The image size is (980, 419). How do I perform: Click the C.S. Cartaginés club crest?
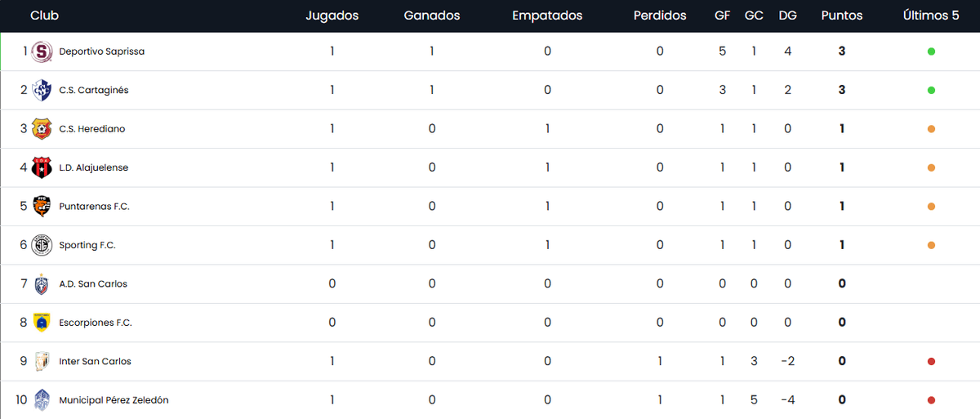tap(42, 90)
